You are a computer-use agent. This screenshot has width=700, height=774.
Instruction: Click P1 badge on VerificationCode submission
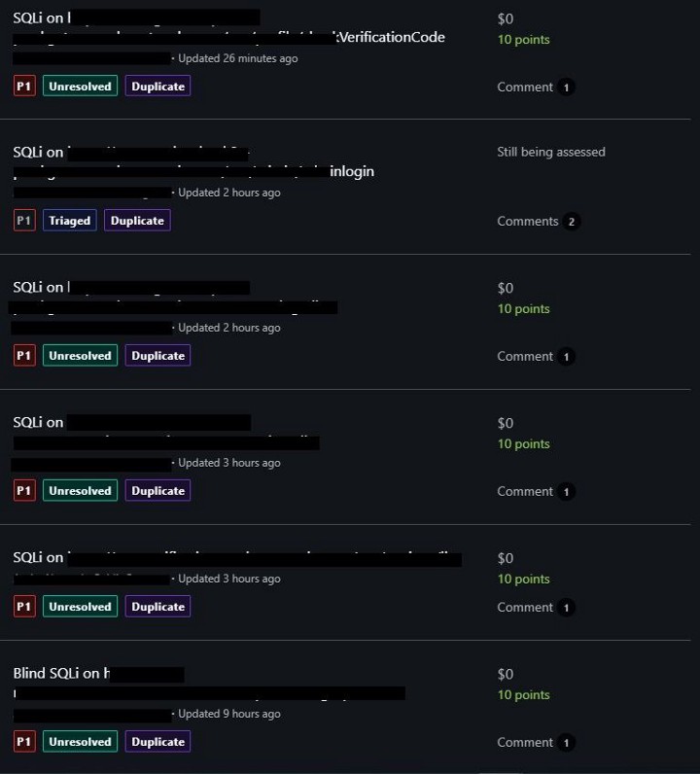24,87
